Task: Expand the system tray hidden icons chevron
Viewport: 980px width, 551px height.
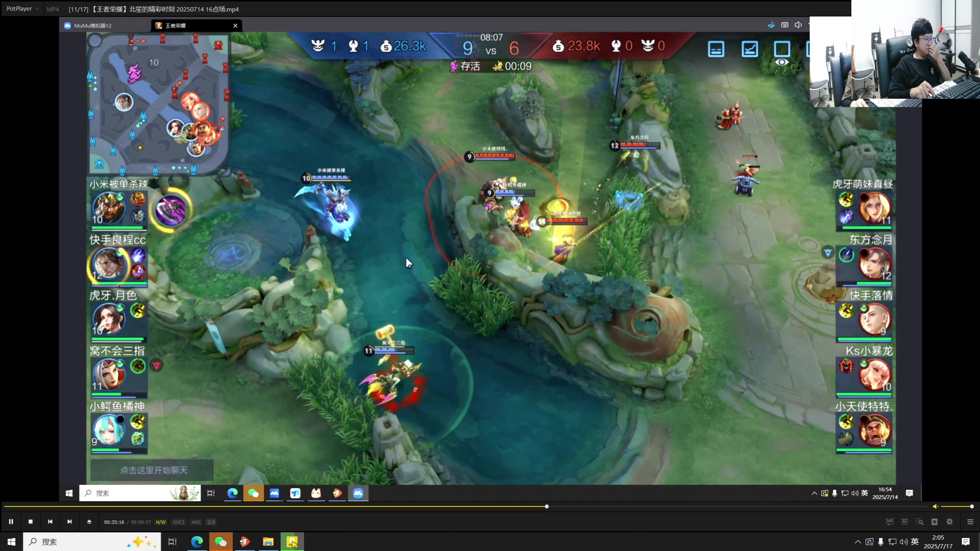Action: 857,541
